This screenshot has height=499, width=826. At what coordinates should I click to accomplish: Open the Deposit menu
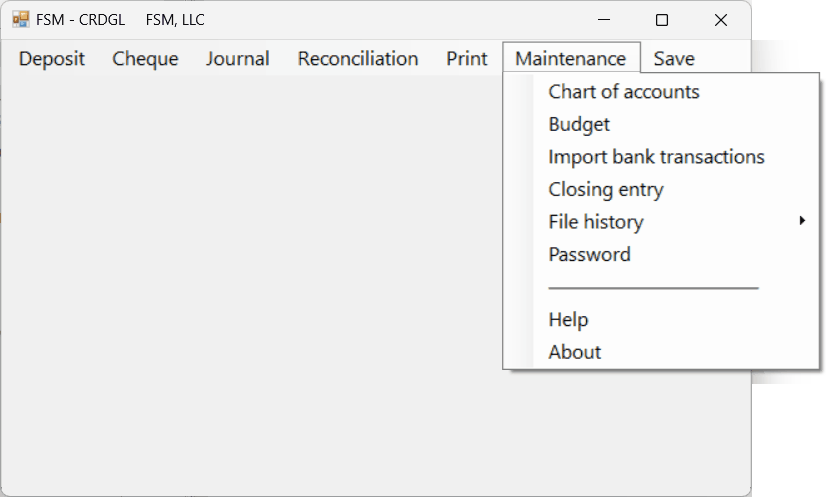click(x=52, y=58)
